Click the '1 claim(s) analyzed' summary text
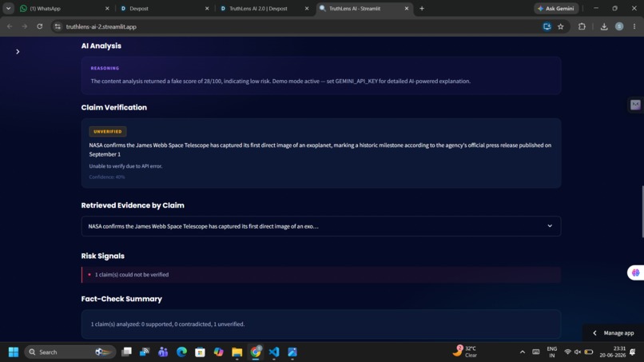This screenshot has width=644, height=362. click(x=168, y=324)
